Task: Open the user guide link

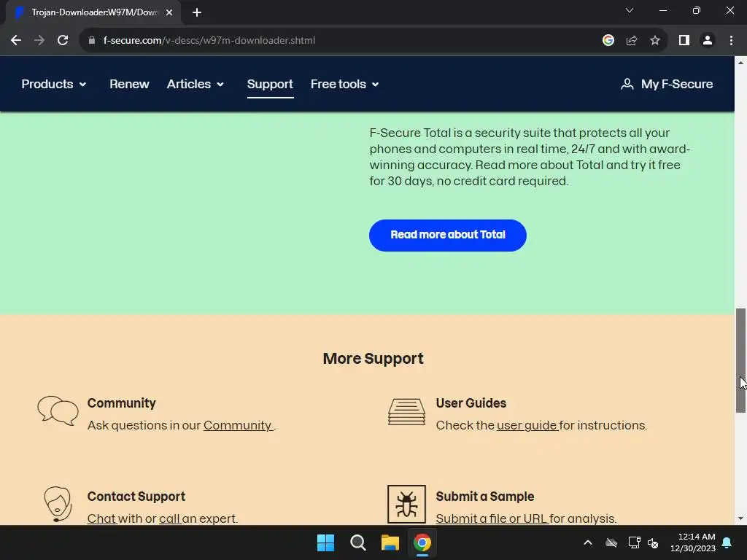Action: click(527, 425)
